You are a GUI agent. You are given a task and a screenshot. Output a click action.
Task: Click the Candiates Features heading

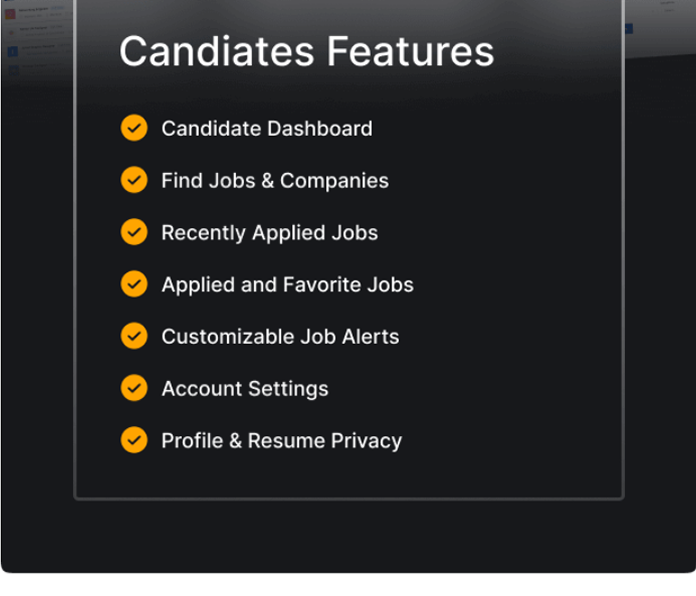click(x=306, y=51)
